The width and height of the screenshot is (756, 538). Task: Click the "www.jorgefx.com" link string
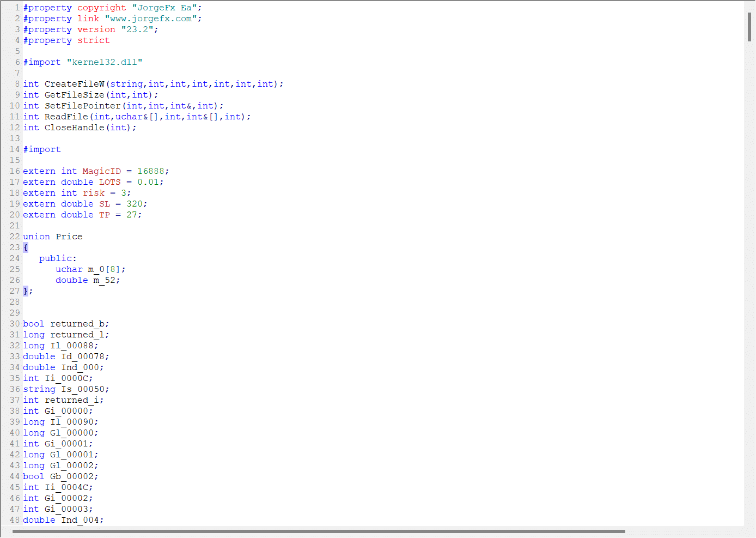151,19
